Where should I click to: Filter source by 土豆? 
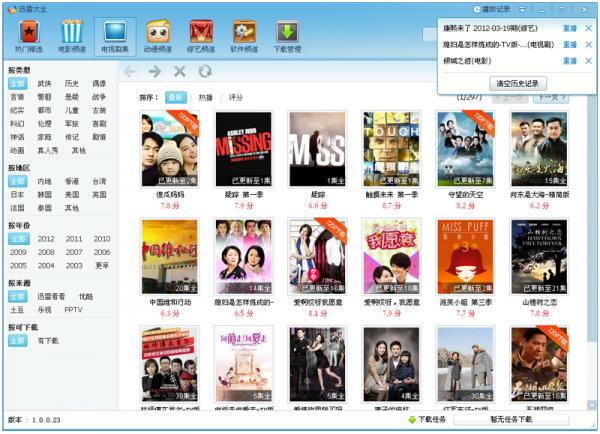tap(17, 310)
